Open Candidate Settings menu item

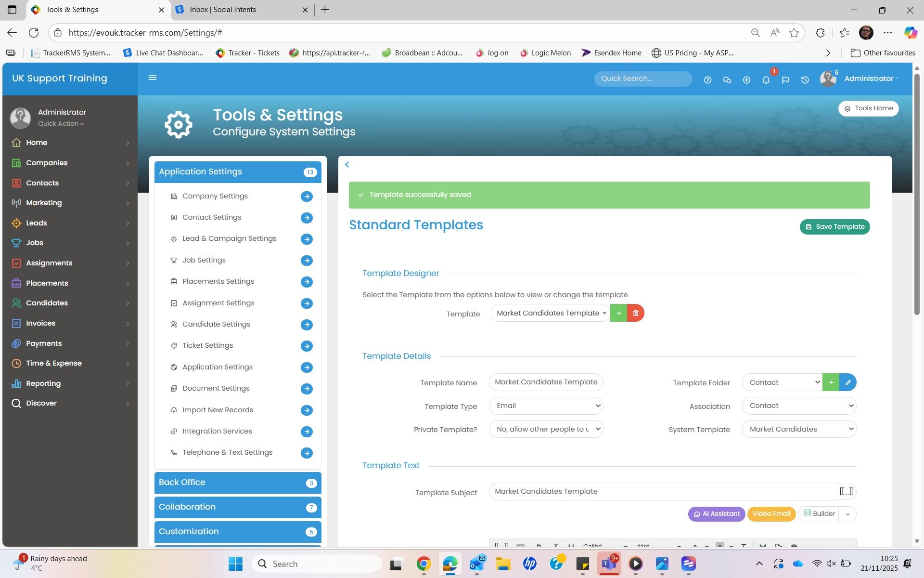point(216,324)
